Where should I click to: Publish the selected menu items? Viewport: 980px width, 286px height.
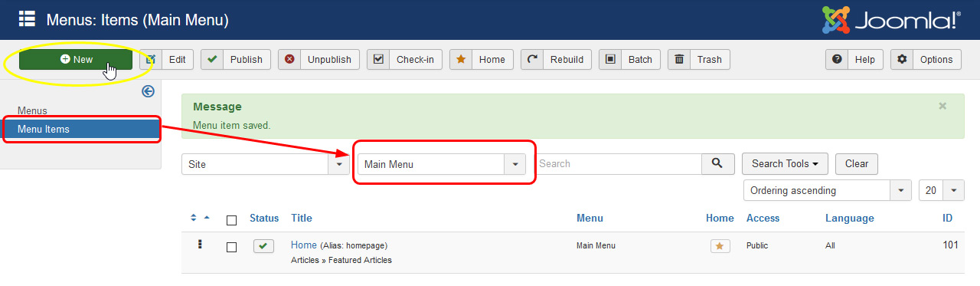pos(236,59)
